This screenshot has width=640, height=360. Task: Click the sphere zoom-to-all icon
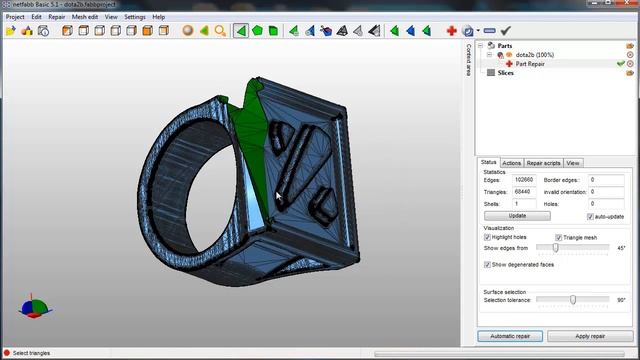pos(188,31)
